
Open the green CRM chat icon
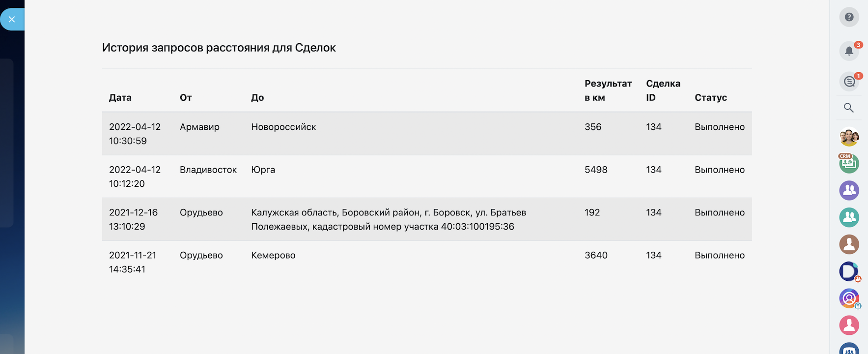(849, 163)
